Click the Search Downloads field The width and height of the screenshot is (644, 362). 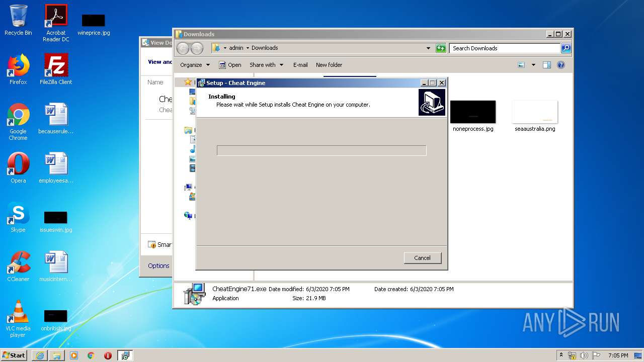pos(505,48)
